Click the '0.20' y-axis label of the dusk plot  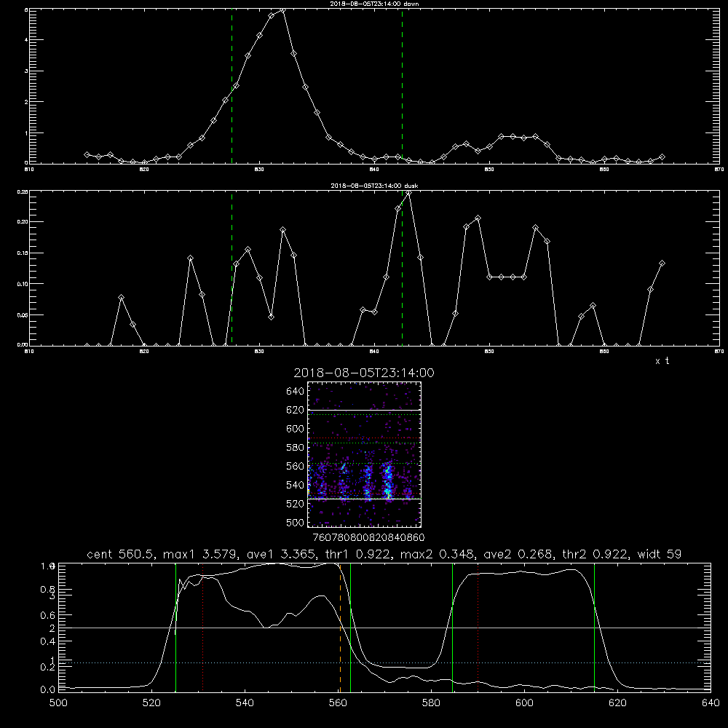point(23,222)
